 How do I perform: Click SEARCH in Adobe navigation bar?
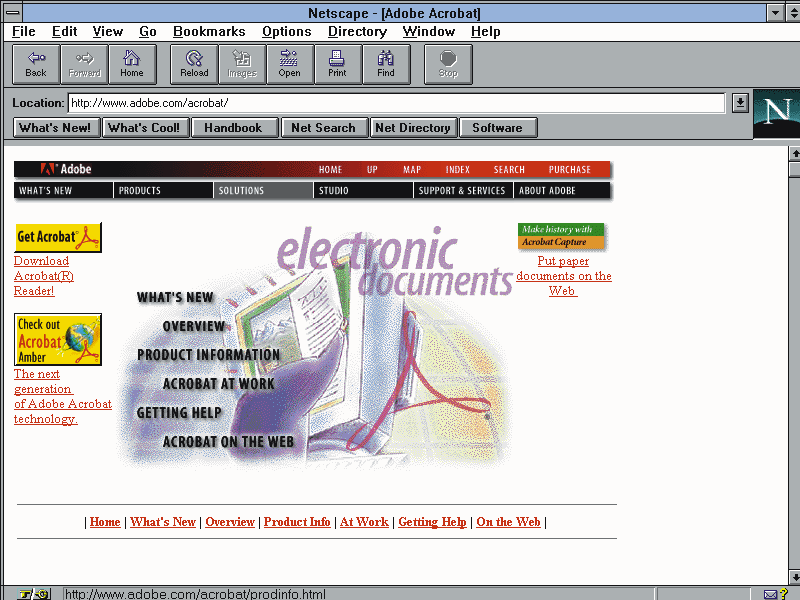[x=509, y=169]
